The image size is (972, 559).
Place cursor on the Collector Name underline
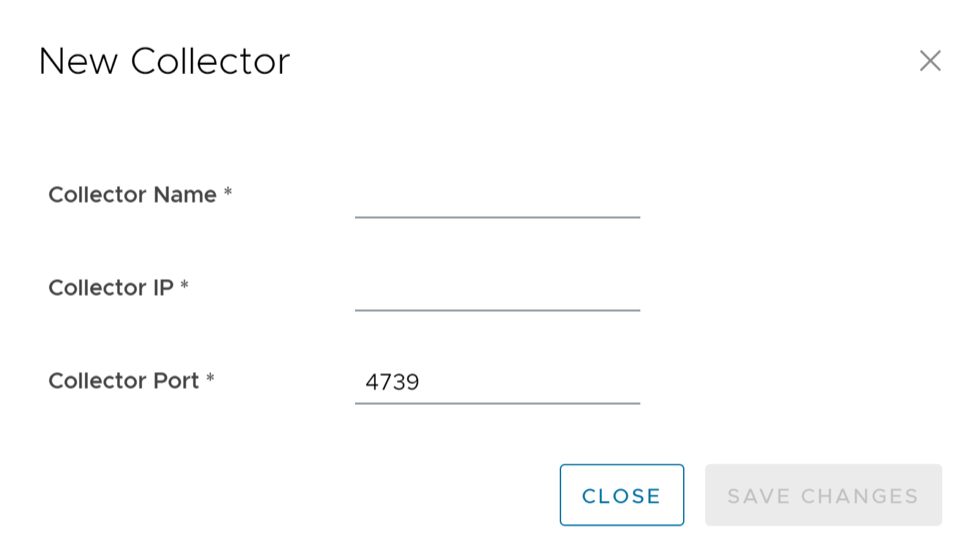pyautogui.click(x=497, y=214)
